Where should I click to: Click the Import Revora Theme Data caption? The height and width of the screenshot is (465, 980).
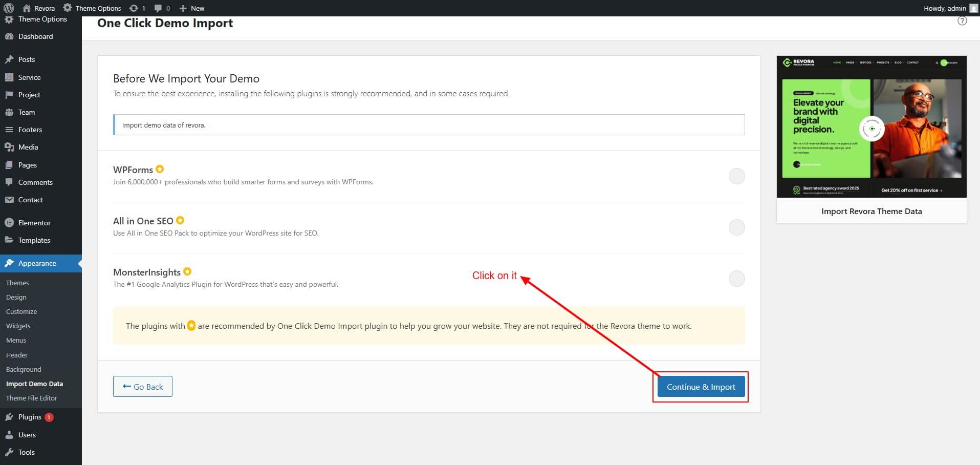point(872,211)
